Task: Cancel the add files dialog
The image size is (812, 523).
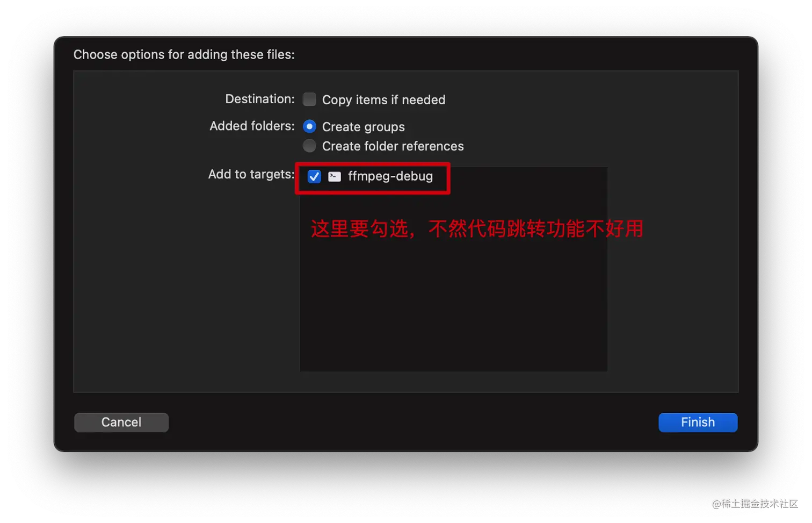Action: (x=121, y=422)
